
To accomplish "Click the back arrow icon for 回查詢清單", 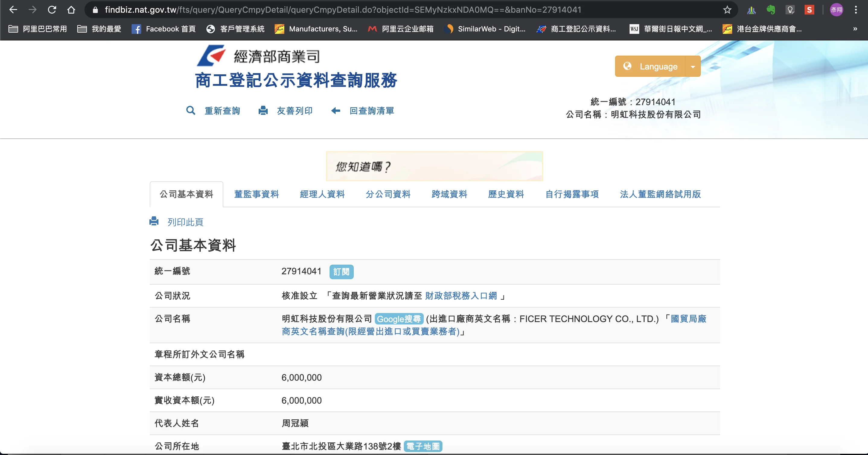I will click(x=336, y=111).
